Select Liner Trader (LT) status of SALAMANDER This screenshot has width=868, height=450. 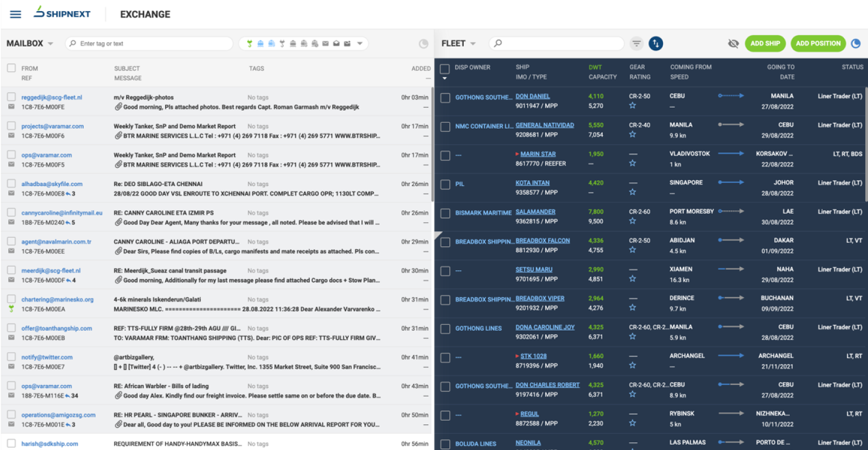[x=840, y=212]
